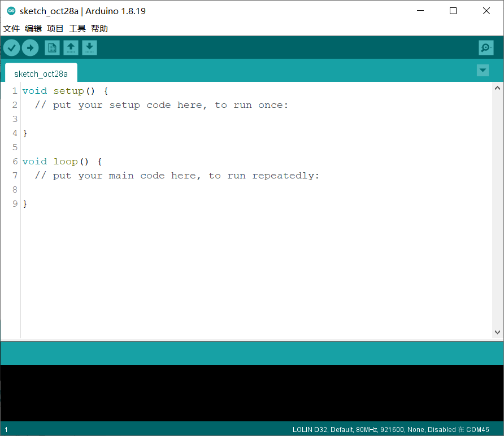Open the Serial Monitor magnifier icon
Viewport: 504px width, 436px height.
486,48
